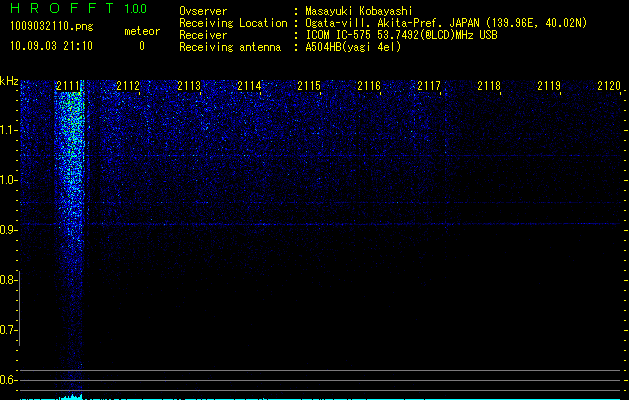The image size is (629, 400).
Task: Select antenna text A504HB(yagi 4el)
Action: click(x=353, y=47)
